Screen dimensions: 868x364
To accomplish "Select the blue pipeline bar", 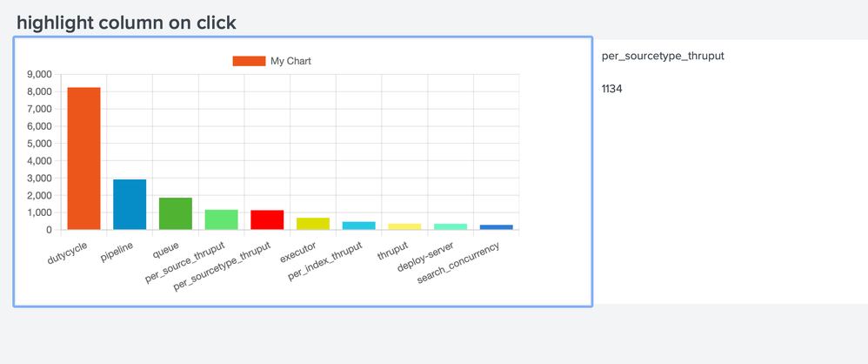I will (x=130, y=205).
